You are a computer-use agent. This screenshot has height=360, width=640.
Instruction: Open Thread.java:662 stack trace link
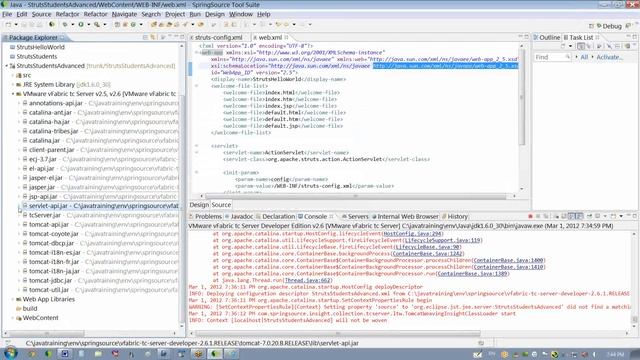click(x=307, y=280)
